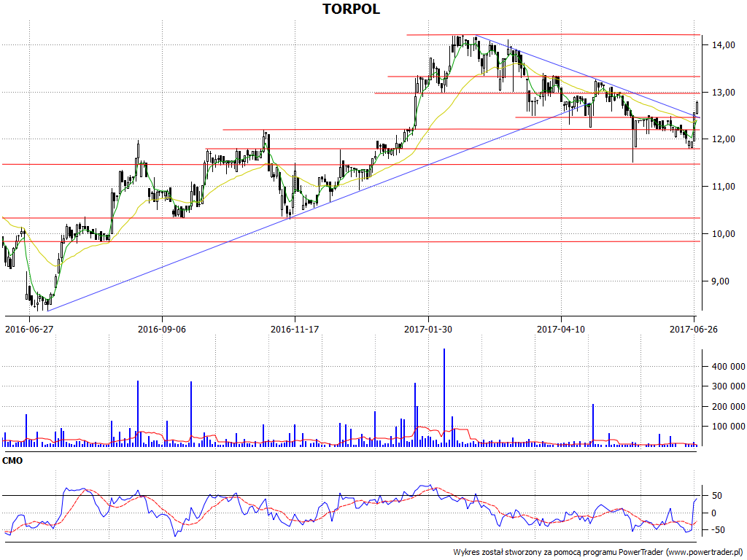Click the 2016-11-17 date label
Screen dimensions: 747x560
(295, 329)
